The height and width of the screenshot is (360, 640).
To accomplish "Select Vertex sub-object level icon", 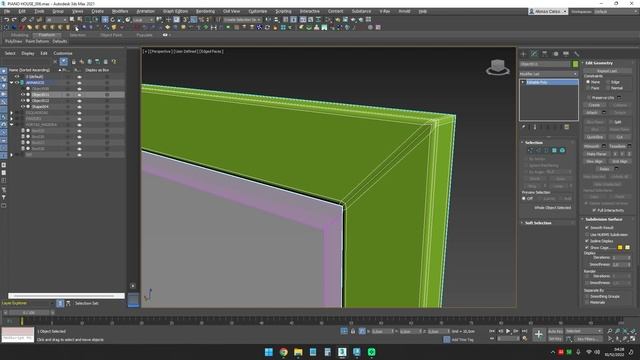I will 531,151.
